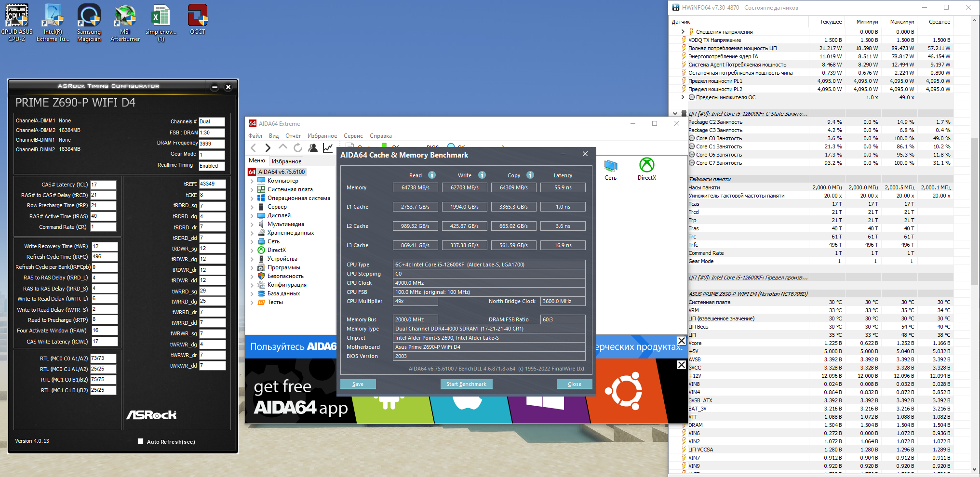Save the Cache & Memory Benchmark results
This screenshot has height=477, width=980.
click(358, 384)
